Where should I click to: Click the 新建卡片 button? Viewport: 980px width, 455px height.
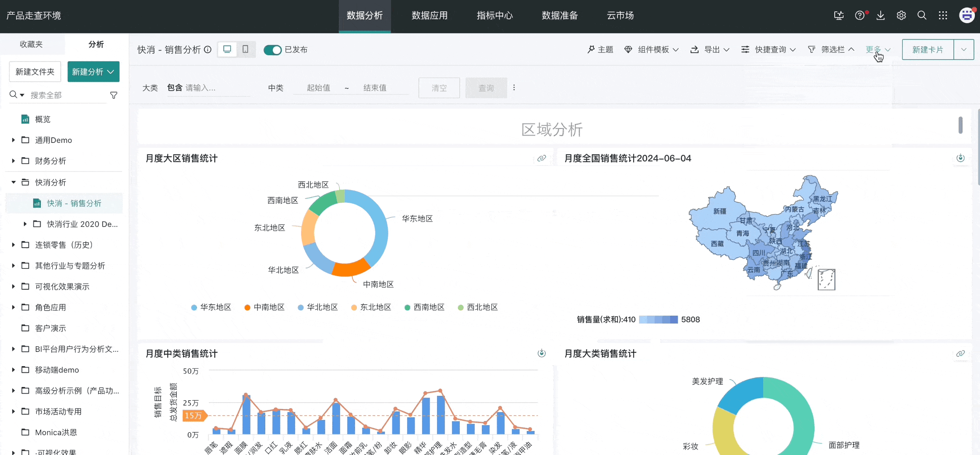tap(928, 50)
